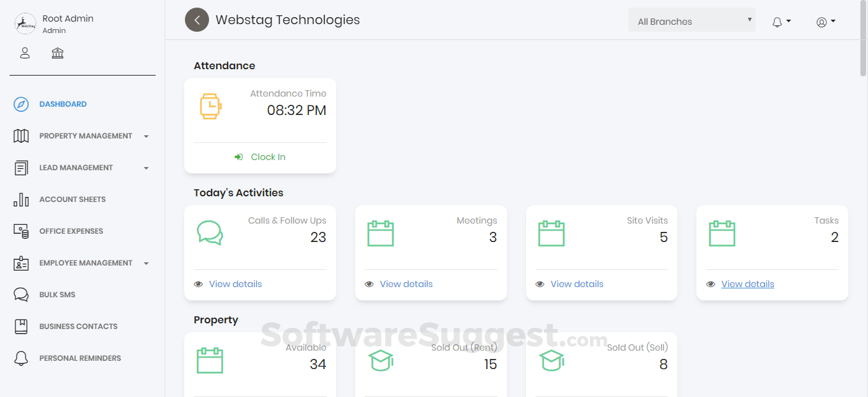Open the All Branches dropdown
The width and height of the screenshot is (868, 397).
pyautogui.click(x=691, y=20)
